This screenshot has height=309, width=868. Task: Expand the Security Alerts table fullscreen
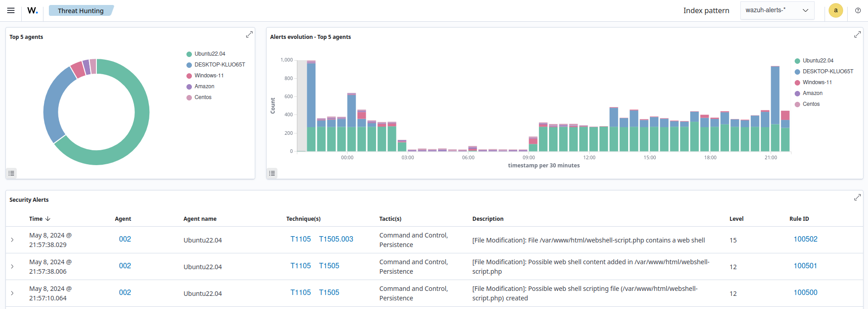(857, 197)
